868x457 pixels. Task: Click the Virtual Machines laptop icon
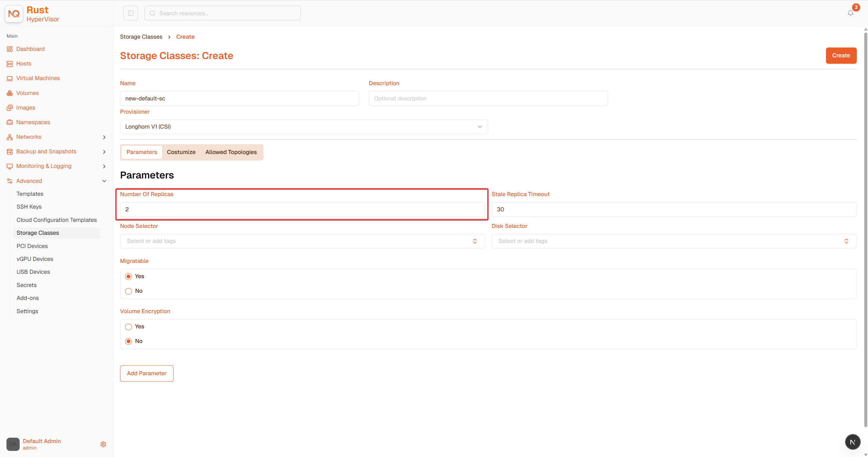point(9,78)
